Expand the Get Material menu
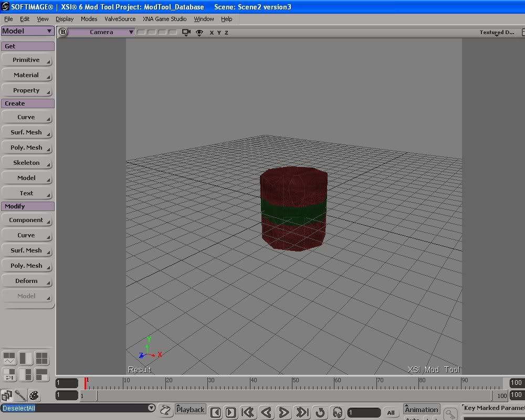The image size is (525, 420). click(27, 75)
